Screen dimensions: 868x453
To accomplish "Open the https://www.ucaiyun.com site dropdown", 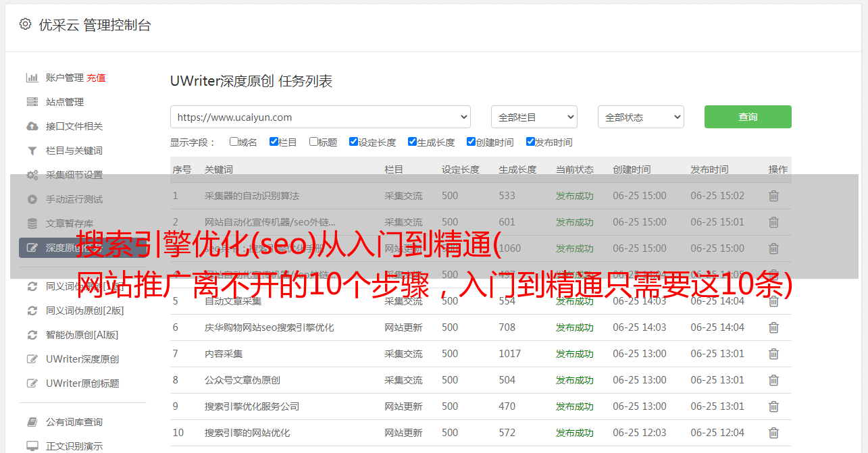I will tap(320, 117).
